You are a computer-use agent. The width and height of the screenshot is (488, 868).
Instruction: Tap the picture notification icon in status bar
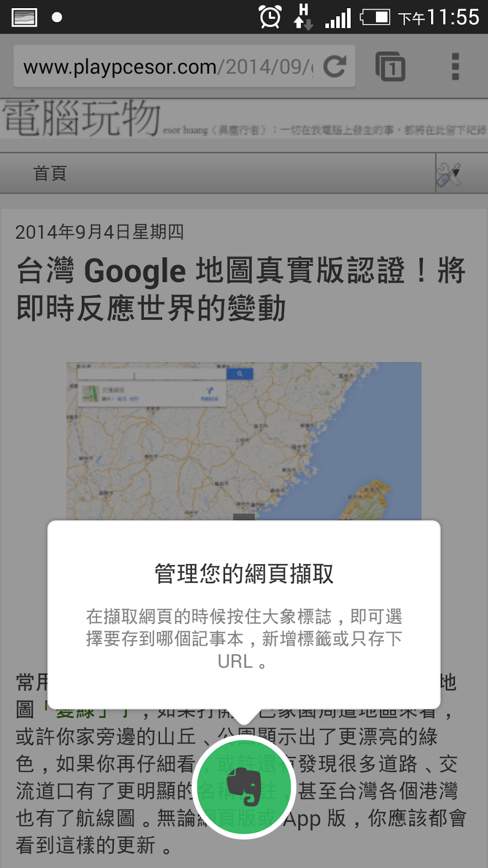[24, 17]
